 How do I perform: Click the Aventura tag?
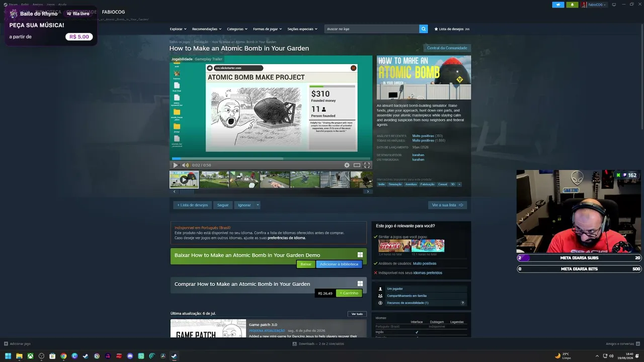pyautogui.click(x=411, y=185)
